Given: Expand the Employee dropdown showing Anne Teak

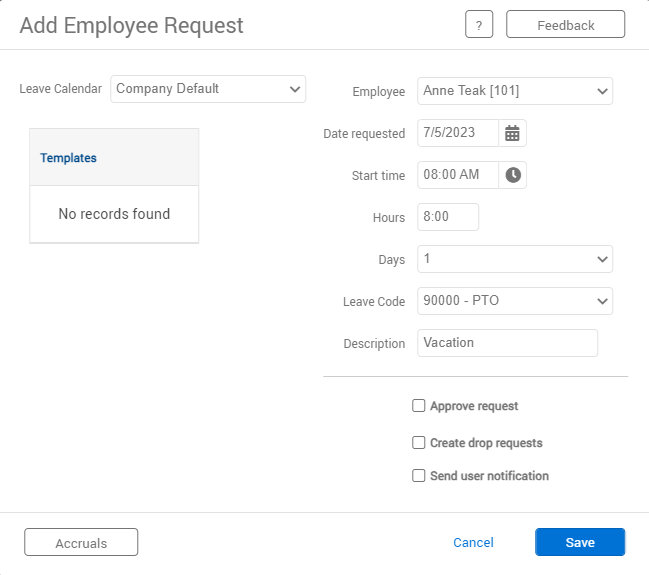Looking at the screenshot, I should coord(515,91).
